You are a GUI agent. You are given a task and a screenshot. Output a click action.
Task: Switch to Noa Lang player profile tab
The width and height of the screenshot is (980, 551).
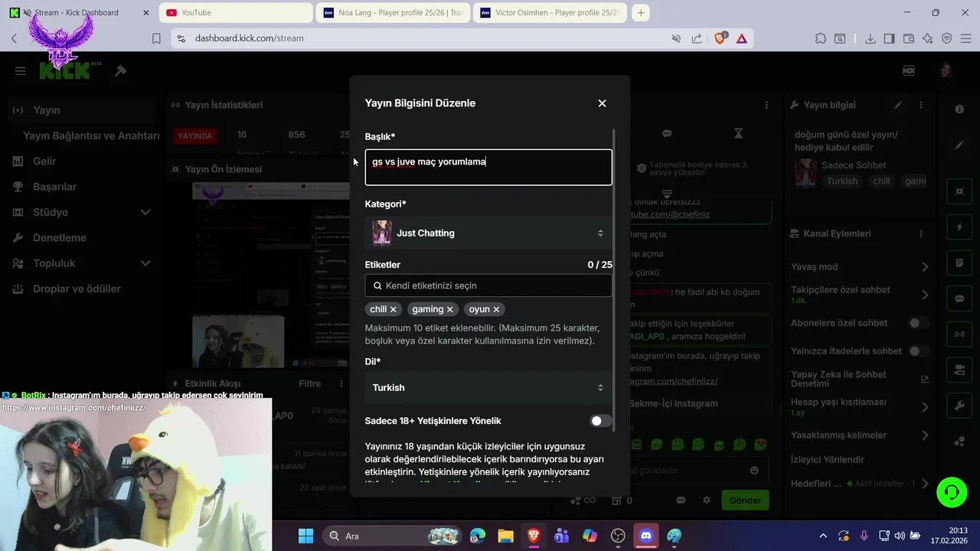[393, 12]
